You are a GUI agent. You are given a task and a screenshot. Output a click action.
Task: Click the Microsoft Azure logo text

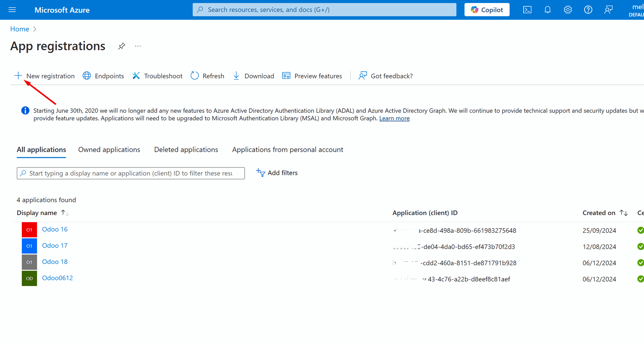coord(62,10)
